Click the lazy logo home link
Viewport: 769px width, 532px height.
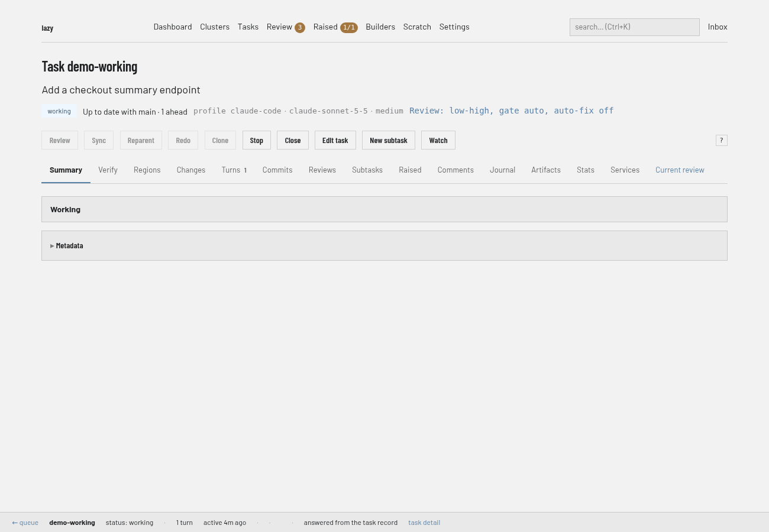47,28
